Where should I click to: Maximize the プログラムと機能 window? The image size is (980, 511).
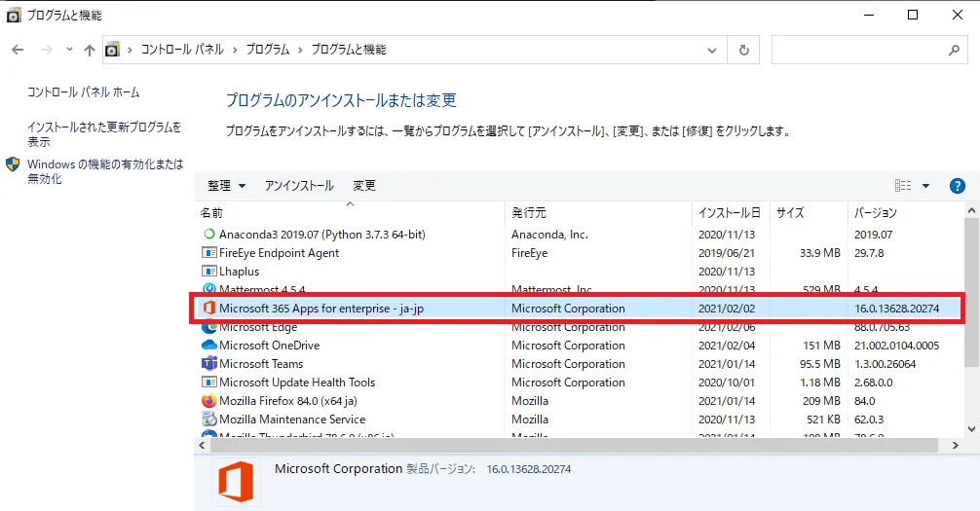click(x=913, y=15)
